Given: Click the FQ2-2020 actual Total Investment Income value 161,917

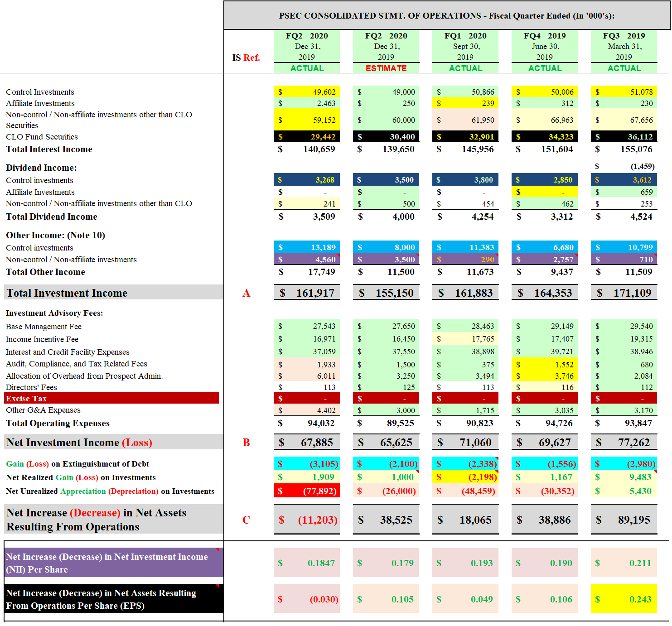Looking at the screenshot, I should (315, 293).
